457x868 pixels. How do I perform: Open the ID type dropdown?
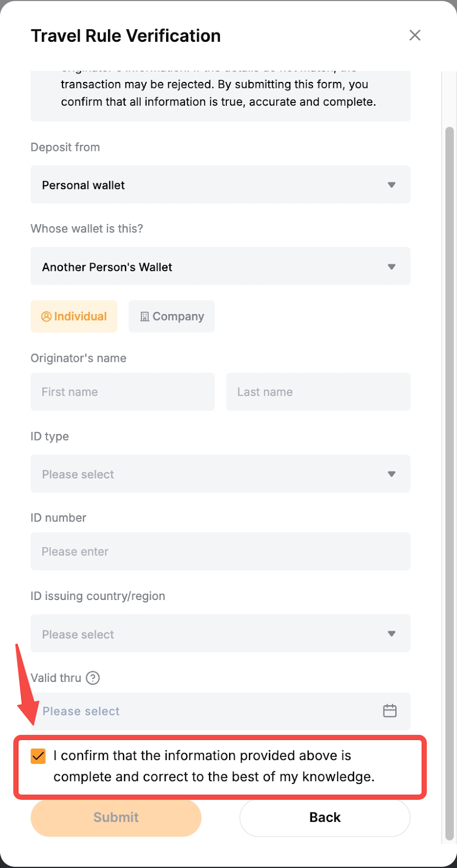tap(220, 474)
